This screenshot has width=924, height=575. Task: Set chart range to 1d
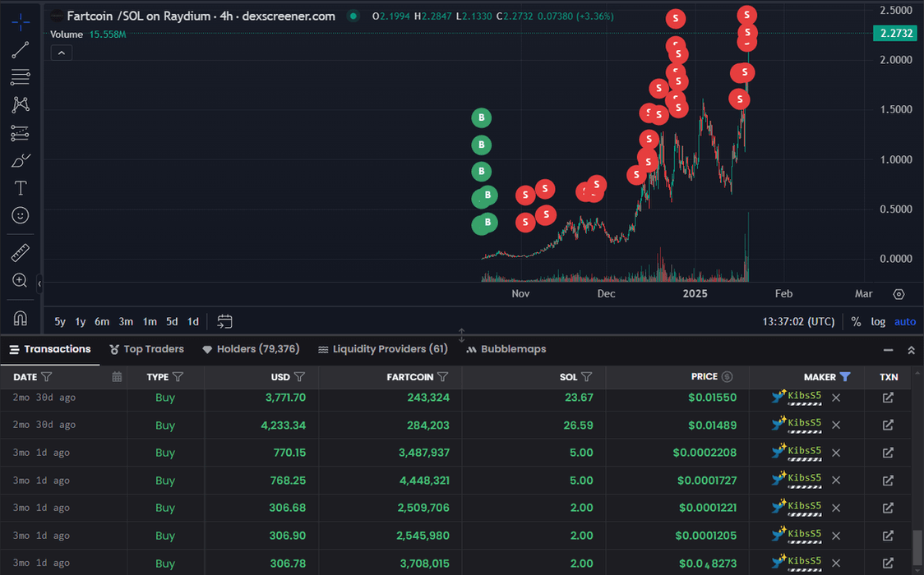192,321
